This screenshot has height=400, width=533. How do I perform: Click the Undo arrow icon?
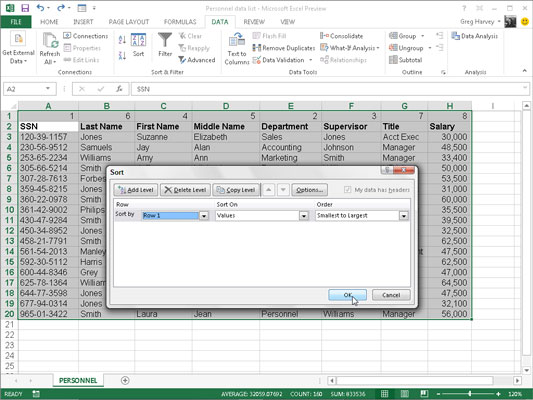click(40, 7)
